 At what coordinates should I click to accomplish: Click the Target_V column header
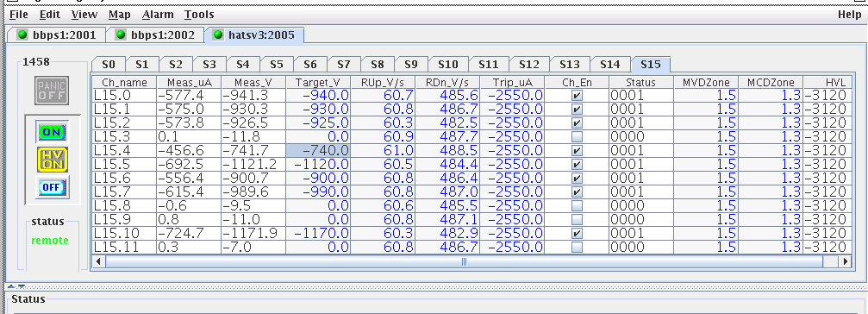pos(318,83)
